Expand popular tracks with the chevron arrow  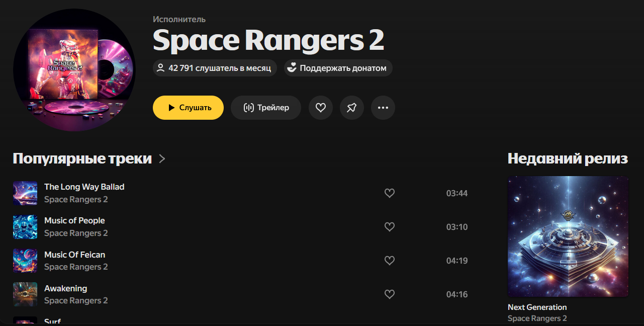162,159
